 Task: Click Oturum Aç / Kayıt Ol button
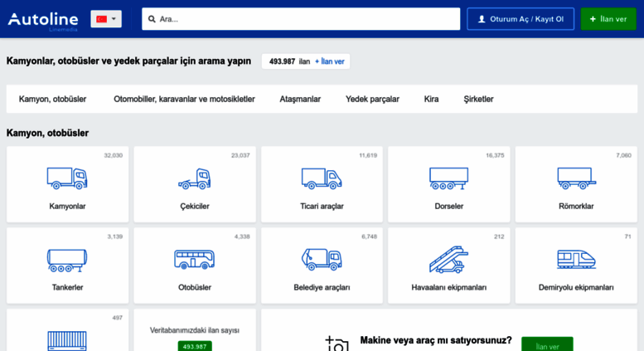point(521,19)
